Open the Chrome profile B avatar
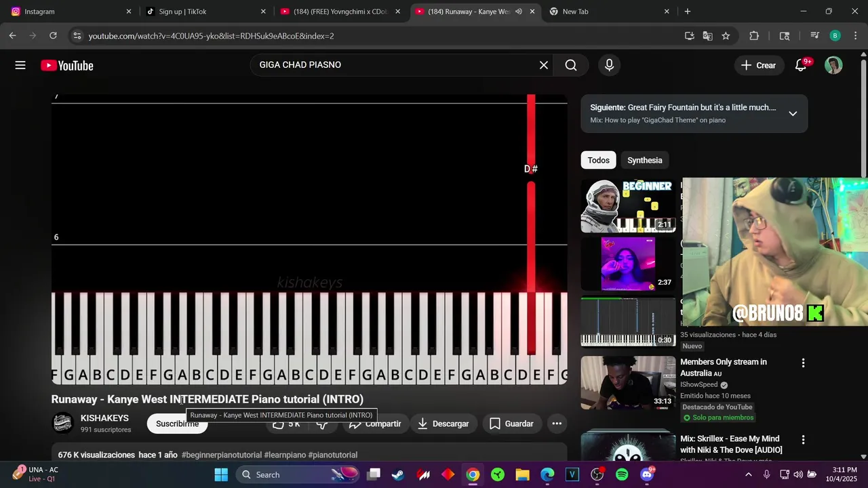The image size is (868, 488). pyautogui.click(x=835, y=36)
